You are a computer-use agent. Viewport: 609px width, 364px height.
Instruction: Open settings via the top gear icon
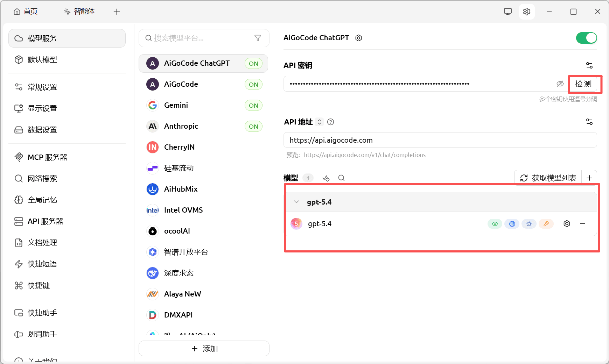527,12
